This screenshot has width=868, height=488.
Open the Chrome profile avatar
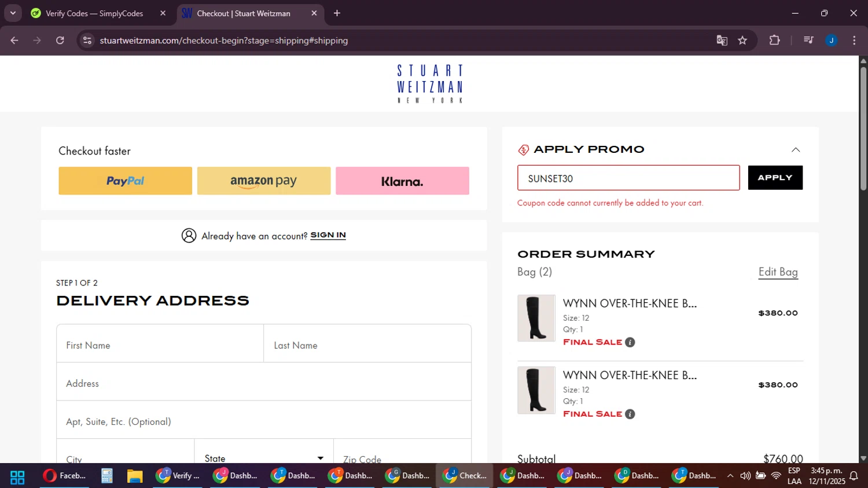pos(832,41)
